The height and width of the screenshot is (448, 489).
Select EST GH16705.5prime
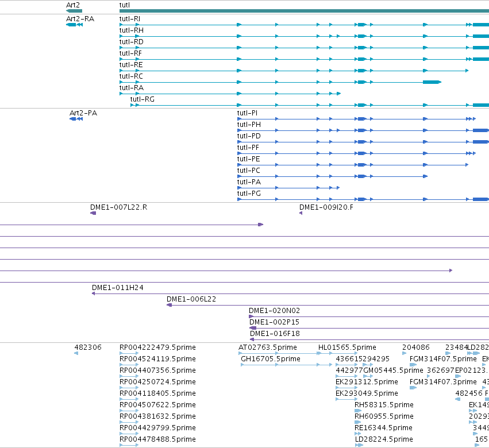click(x=271, y=359)
